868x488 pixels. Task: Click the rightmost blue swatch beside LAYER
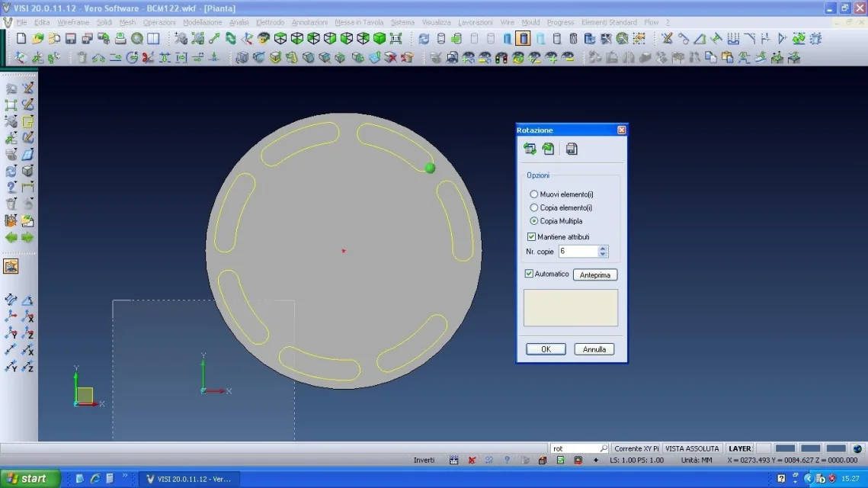coord(837,448)
